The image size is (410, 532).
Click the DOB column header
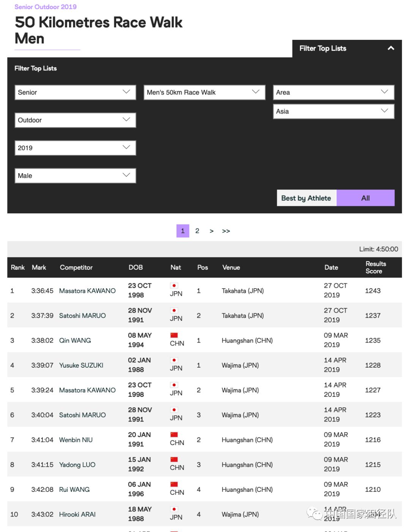point(136,267)
